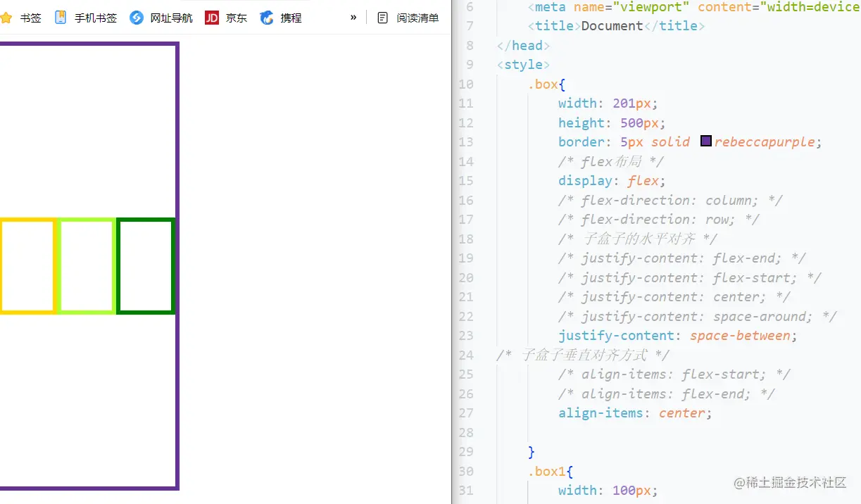Screen dimensions: 861x504
Task: Open the 携程 bookmark
Action: coord(281,18)
